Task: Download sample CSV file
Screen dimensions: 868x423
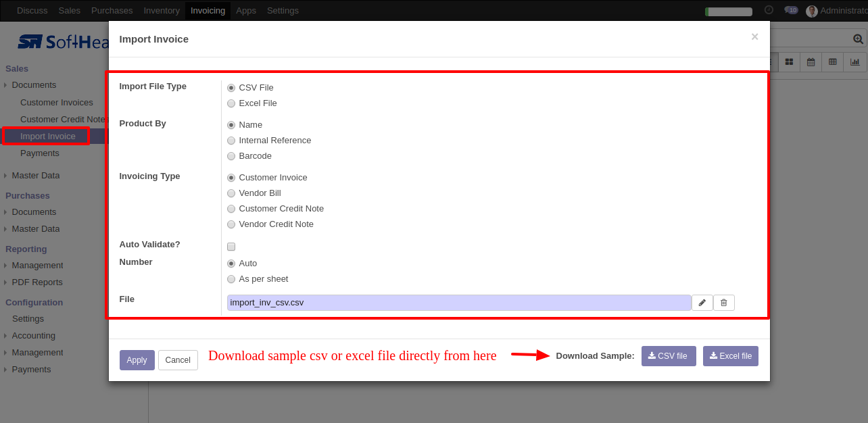Action: point(669,356)
